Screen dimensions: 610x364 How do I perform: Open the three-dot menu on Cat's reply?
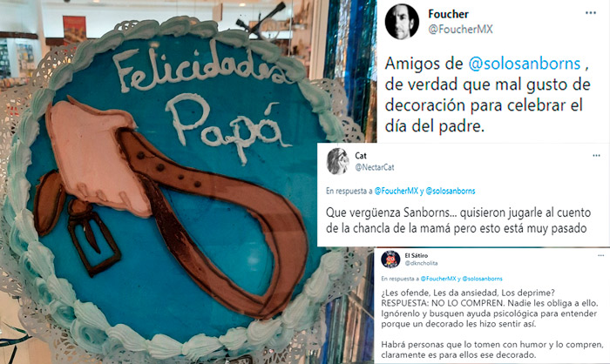596,156
